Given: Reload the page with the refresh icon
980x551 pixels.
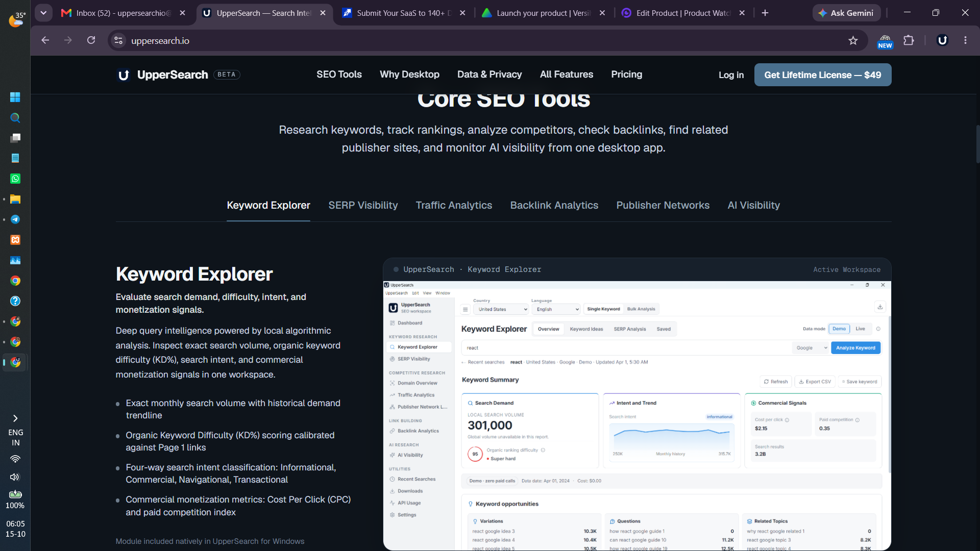Looking at the screenshot, I should [91, 40].
